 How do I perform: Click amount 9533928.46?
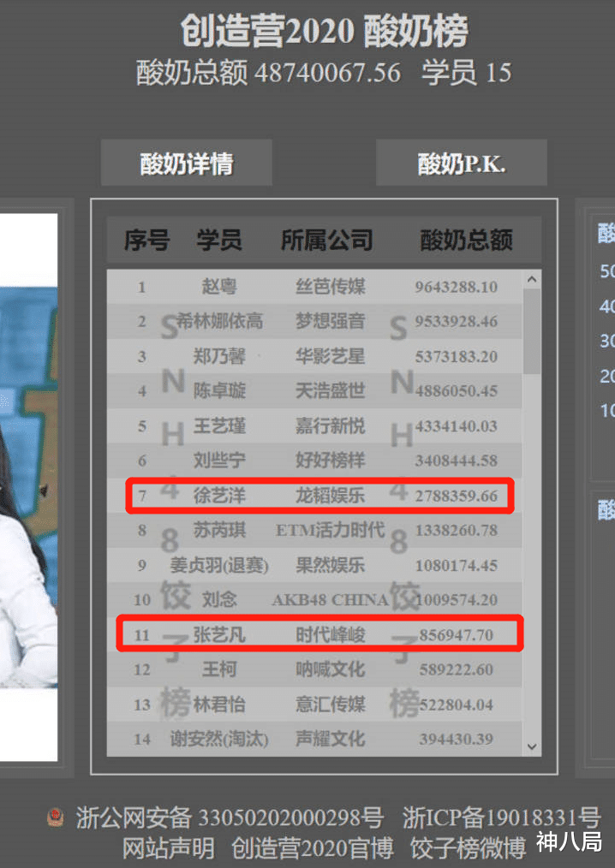pyautogui.click(x=456, y=321)
